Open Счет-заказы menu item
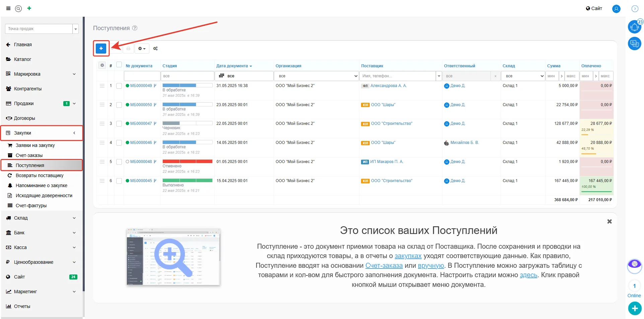 (x=29, y=155)
